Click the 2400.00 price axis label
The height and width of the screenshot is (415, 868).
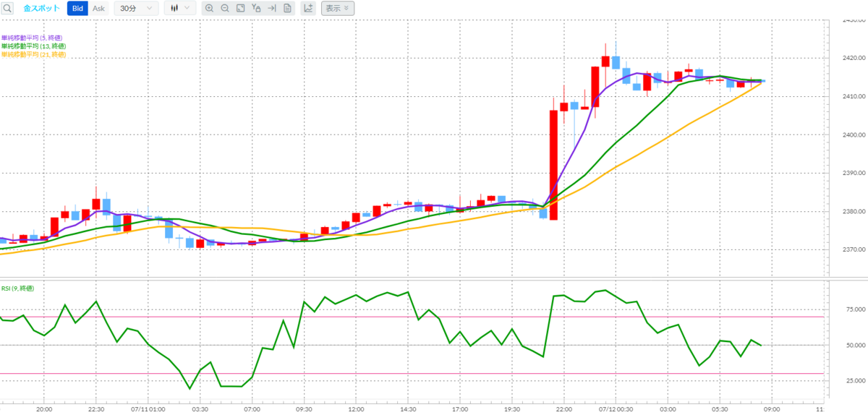tap(854, 134)
